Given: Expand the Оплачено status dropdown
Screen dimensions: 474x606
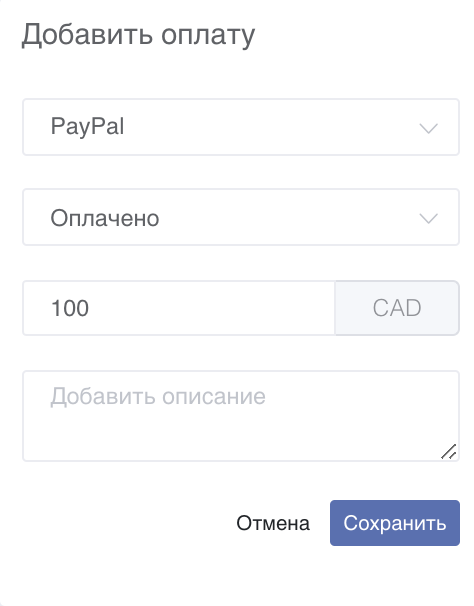Looking at the screenshot, I should click(x=241, y=217).
